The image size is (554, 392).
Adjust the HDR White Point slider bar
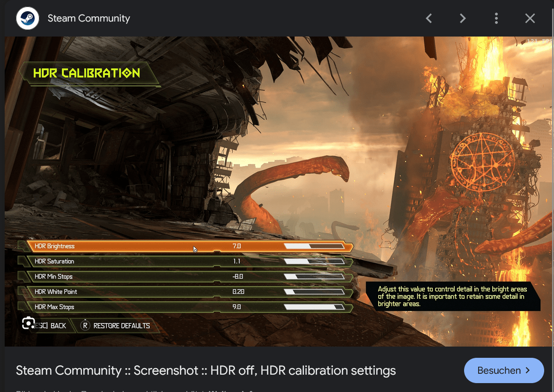click(314, 292)
